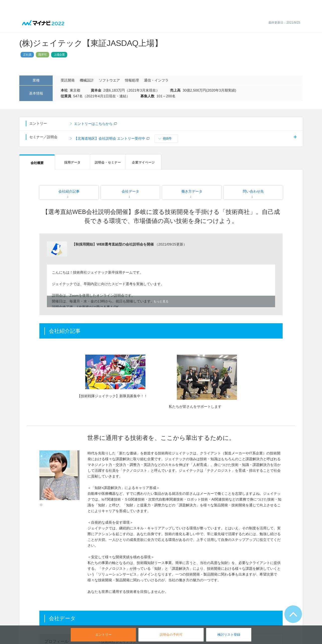The height and width of the screenshot is (644, 322).
Task: Click the 業種 row label
Action: coord(36,80)
